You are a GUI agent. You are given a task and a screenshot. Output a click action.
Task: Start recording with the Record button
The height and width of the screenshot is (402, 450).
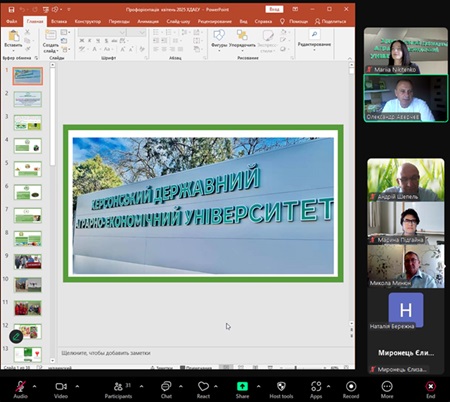351,389
